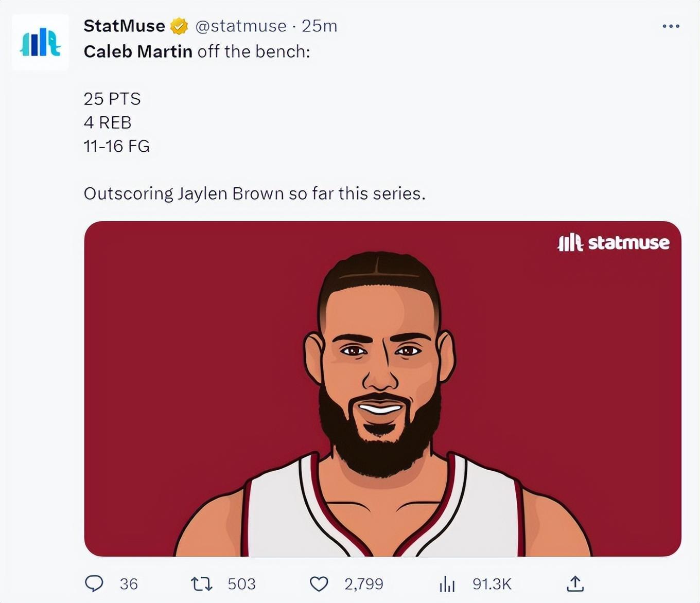
Task: Click the 25m timestamp
Action: (320, 26)
